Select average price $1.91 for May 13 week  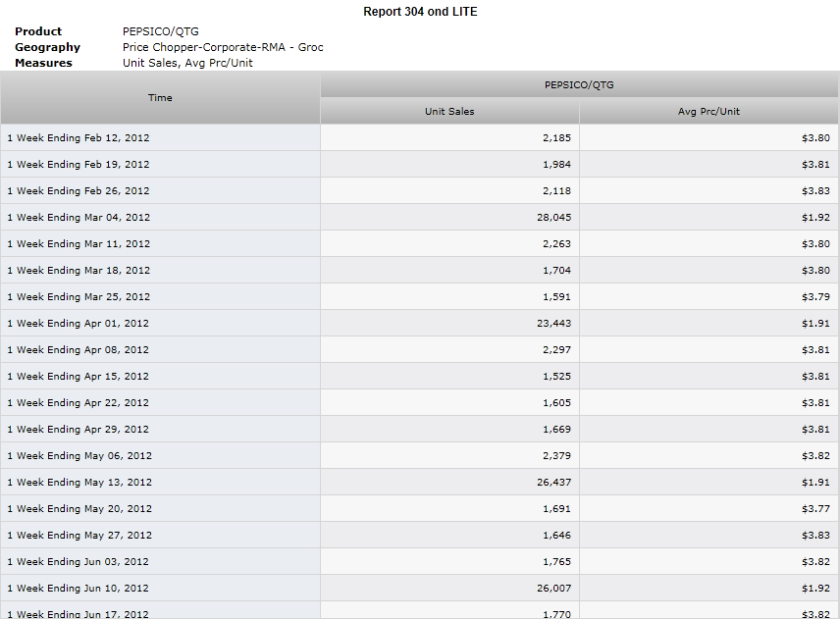click(815, 483)
